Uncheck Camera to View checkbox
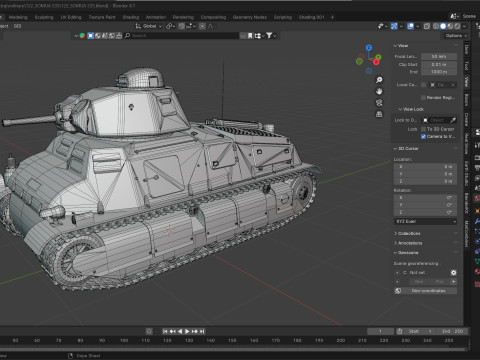Viewport: 480px width, 360px height. click(x=423, y=136)
